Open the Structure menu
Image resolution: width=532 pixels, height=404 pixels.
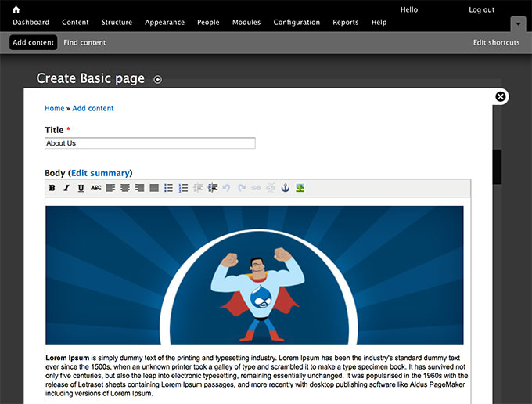point(117,23)
